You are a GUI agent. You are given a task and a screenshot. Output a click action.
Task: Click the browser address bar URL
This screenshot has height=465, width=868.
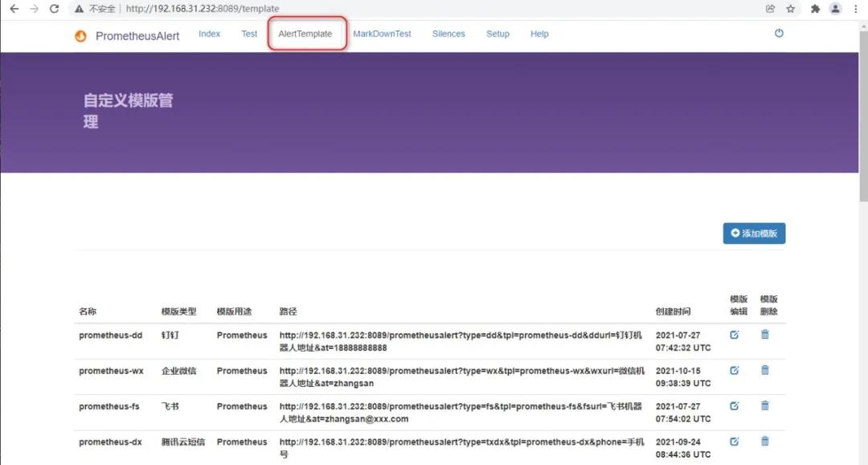point(202,9)
